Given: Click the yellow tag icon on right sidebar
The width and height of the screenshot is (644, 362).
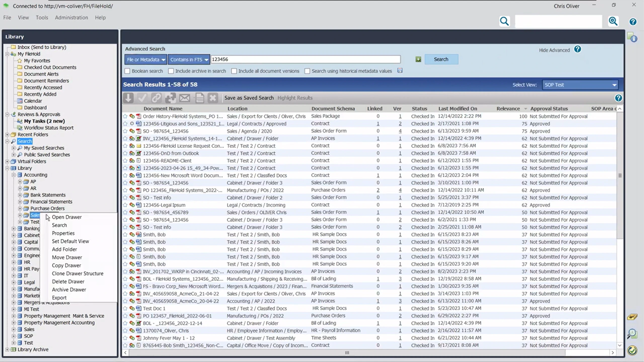Looking at the screenshot, I should 632,317.
